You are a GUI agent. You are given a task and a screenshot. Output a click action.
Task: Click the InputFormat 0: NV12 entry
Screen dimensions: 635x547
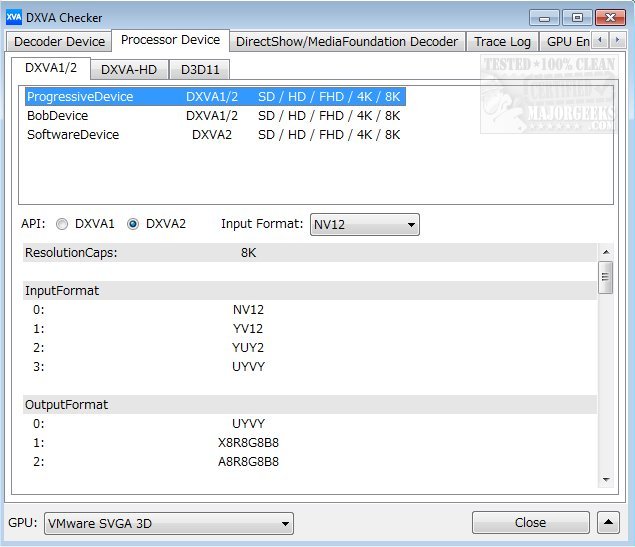pyautogui.click(x=310, y=309)
